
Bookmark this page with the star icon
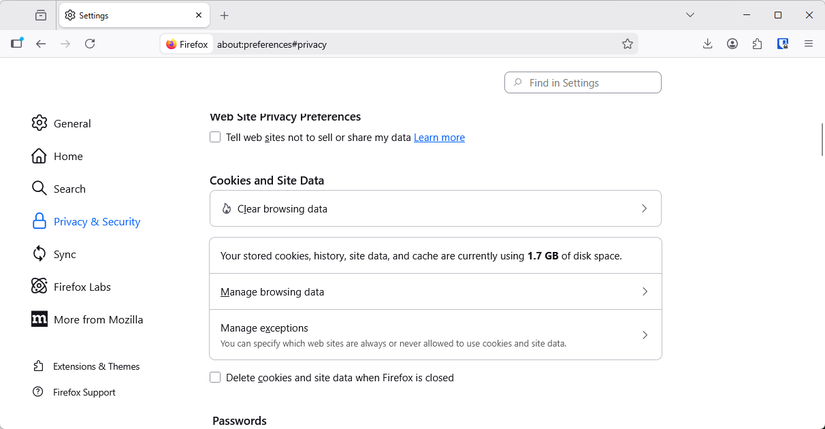click(627, 44)
